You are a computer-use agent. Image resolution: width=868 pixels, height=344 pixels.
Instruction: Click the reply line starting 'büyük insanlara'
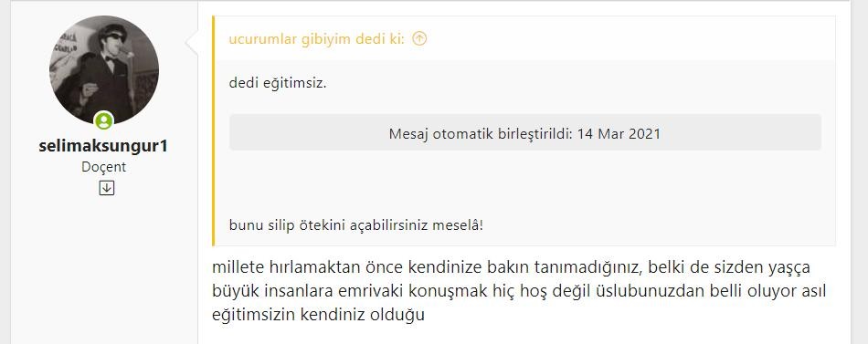[519, 291]
